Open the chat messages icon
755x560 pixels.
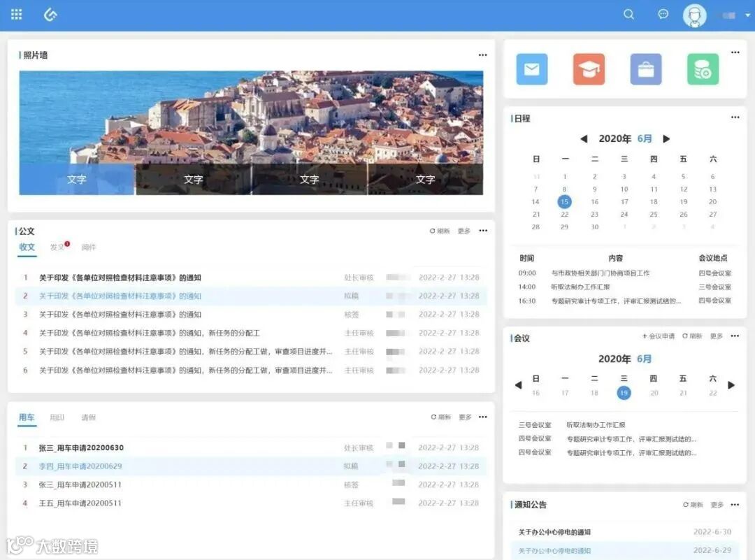click(x=663, y=14)
